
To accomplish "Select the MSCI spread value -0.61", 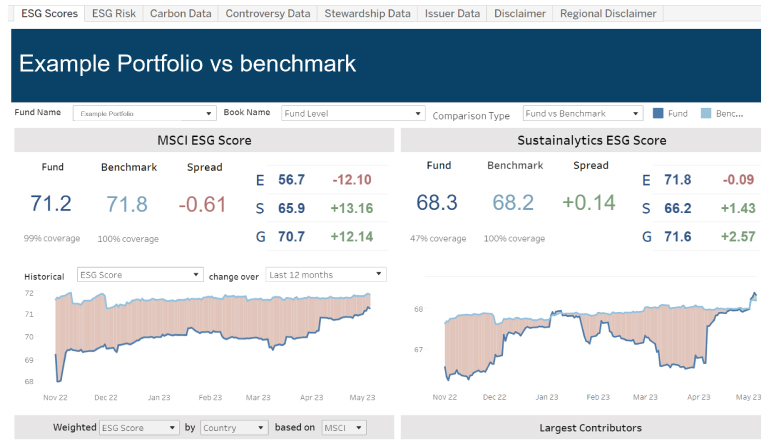I will [202, 204].
